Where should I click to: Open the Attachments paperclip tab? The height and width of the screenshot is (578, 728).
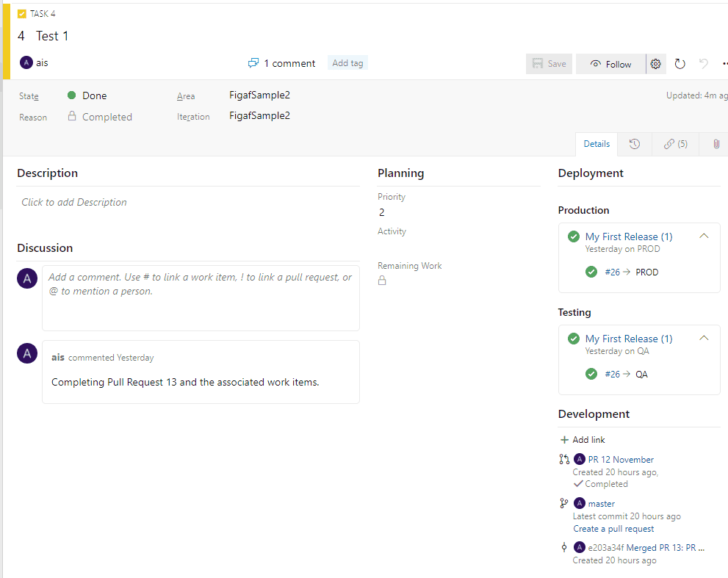(x=716, y=144)
